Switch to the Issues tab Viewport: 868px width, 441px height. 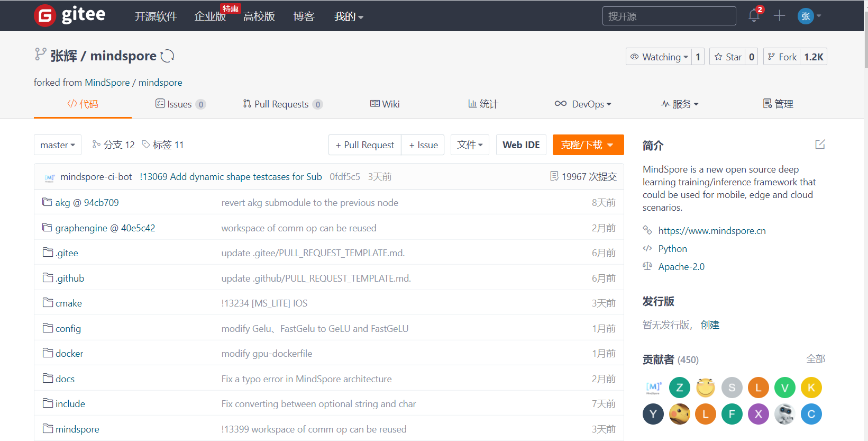coord(180,104)
